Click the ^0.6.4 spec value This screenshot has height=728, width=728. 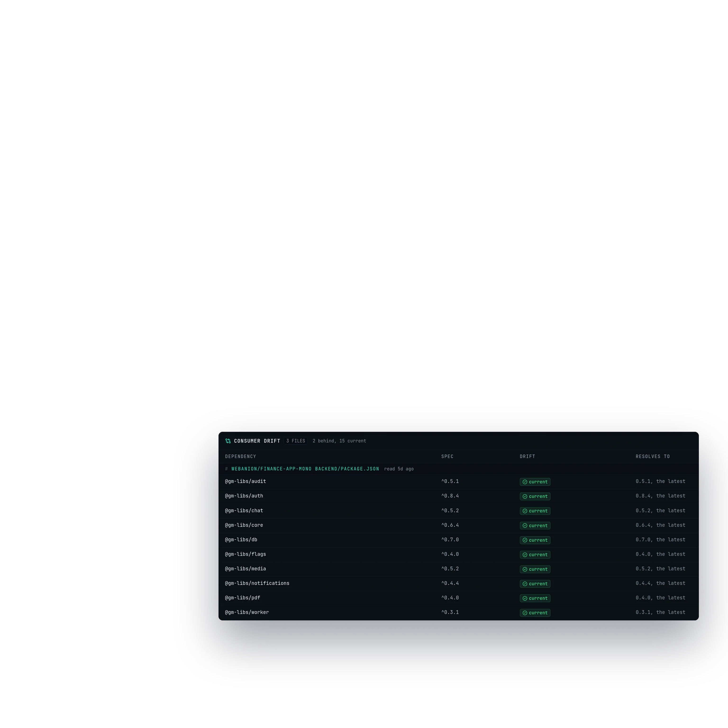click(450, 525)
